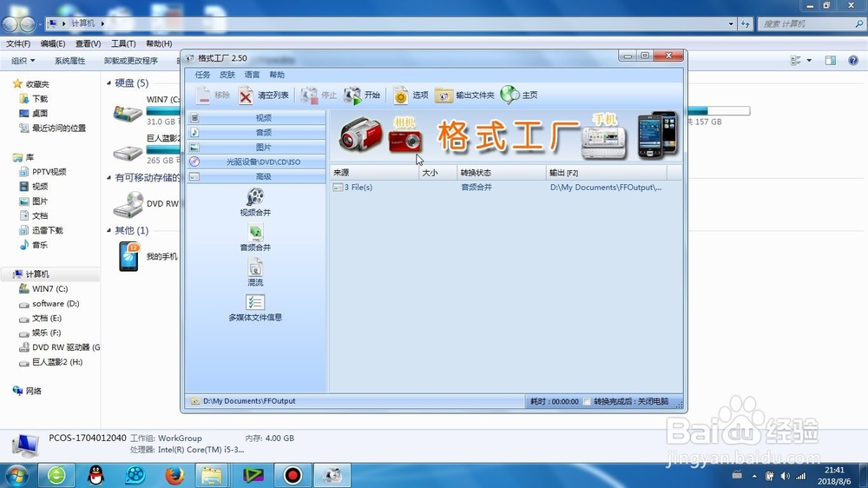Image resolution: width=868 pixels, height=488 pixels.
Task: Open the Language (语言) menu
Action: coord(252,75)
